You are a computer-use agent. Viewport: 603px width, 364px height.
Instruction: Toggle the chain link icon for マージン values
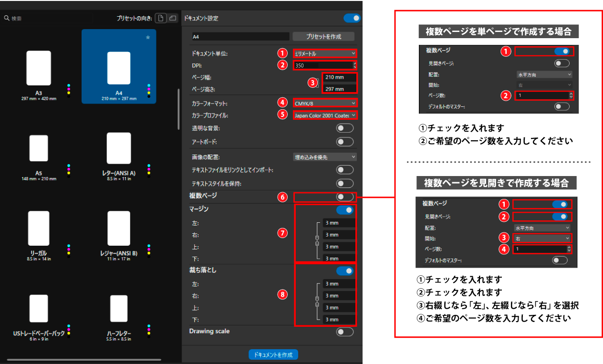coord(317,240)
